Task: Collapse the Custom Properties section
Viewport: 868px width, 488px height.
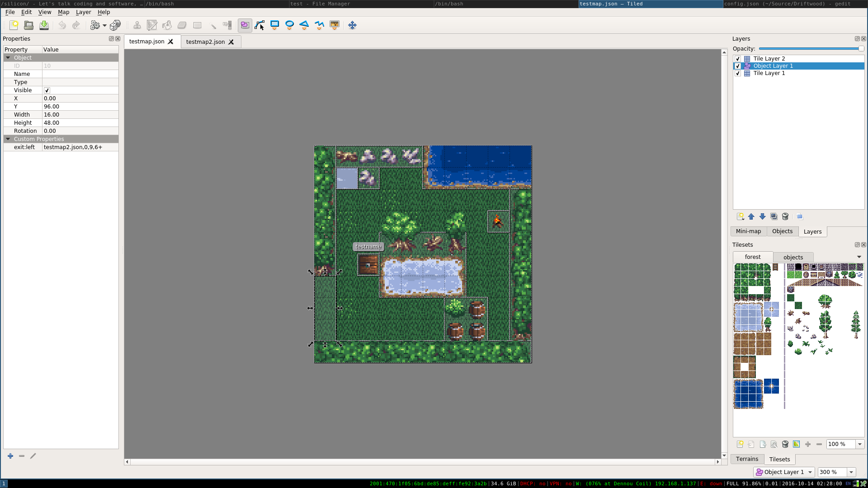Action: 8,139
